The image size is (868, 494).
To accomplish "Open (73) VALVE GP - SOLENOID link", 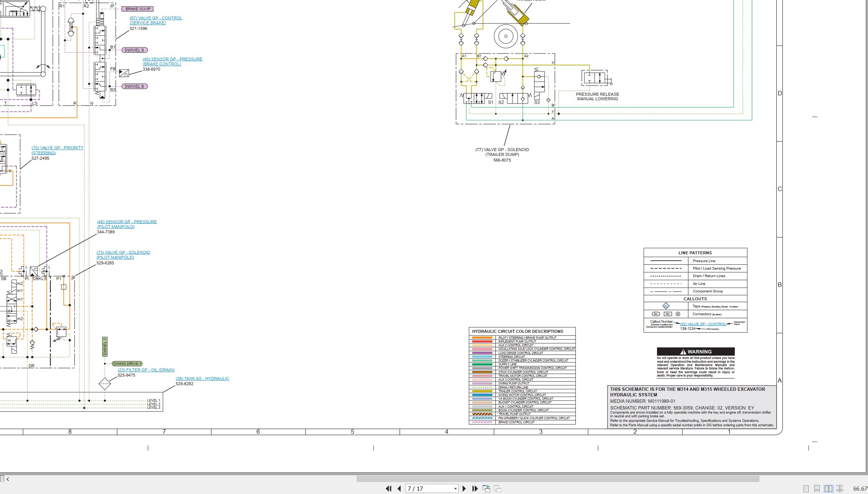I will click(x=123, y=255).
